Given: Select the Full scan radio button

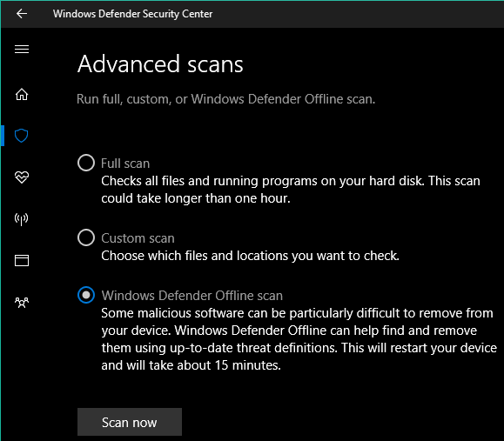Looking at the screenshot, I should click(x=86, y=163).
